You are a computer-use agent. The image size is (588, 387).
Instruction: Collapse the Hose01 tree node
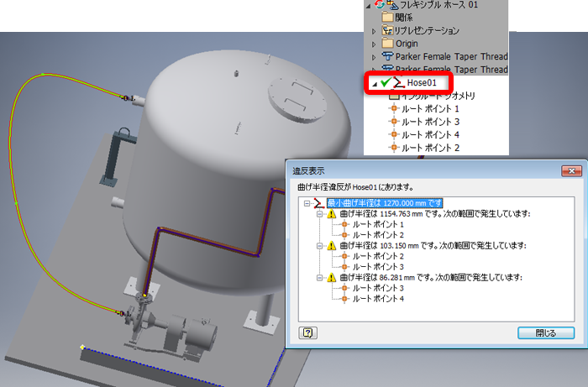[x=375, y=85]
